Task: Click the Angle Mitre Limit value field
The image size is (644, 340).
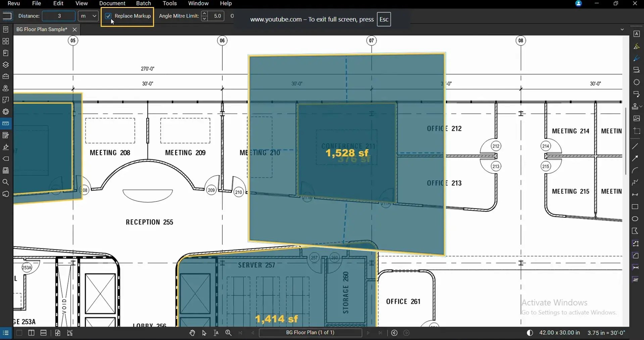Action: click(216, 16)
